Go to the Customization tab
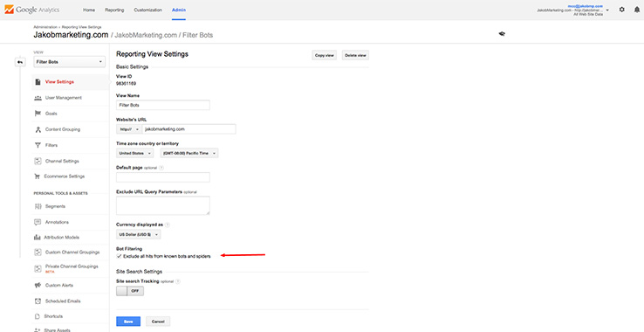 [x=147, y=10]
